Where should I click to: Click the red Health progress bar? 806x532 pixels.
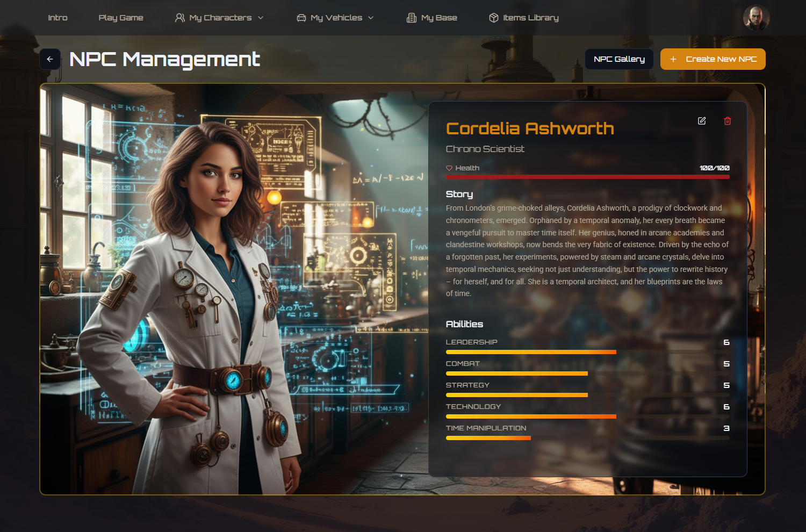pyautogui.click(x=587, y=177)
